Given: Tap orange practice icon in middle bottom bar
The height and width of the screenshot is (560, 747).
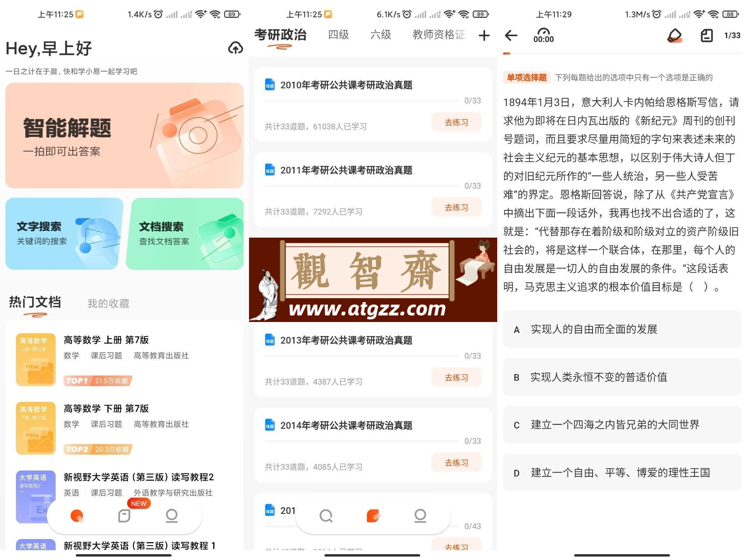Looking at the screenshot, I should 373,516.
